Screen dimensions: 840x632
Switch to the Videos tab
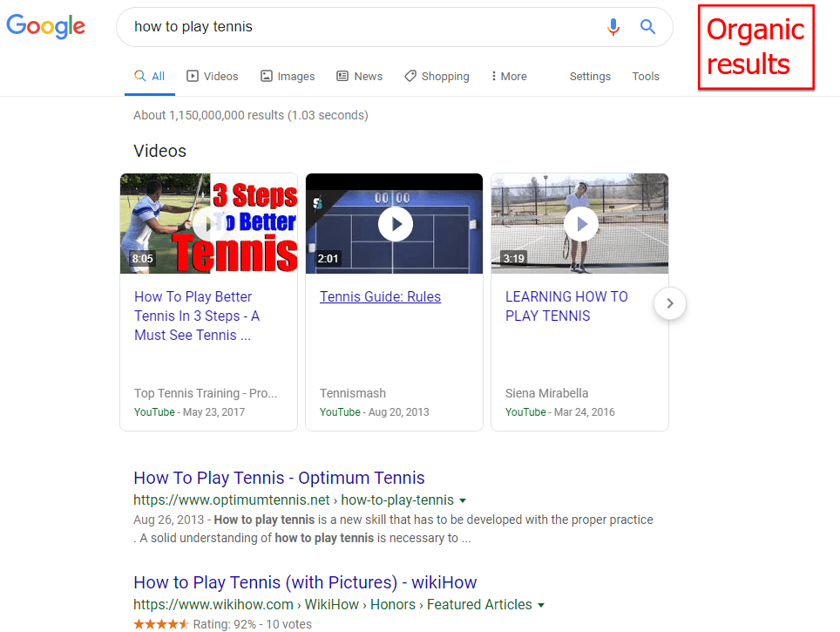click(x=212, y=76)
